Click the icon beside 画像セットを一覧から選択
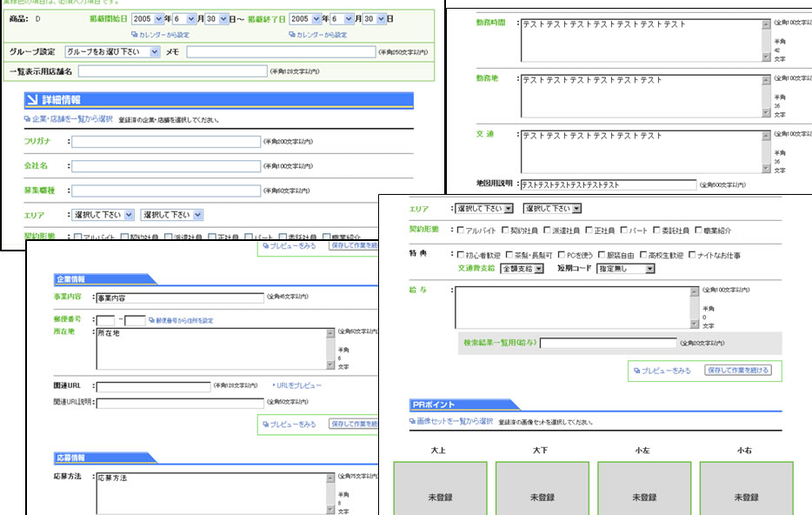The height and width of the screenshot is (515, 812). pyautogui.click(x=412, y=422)
